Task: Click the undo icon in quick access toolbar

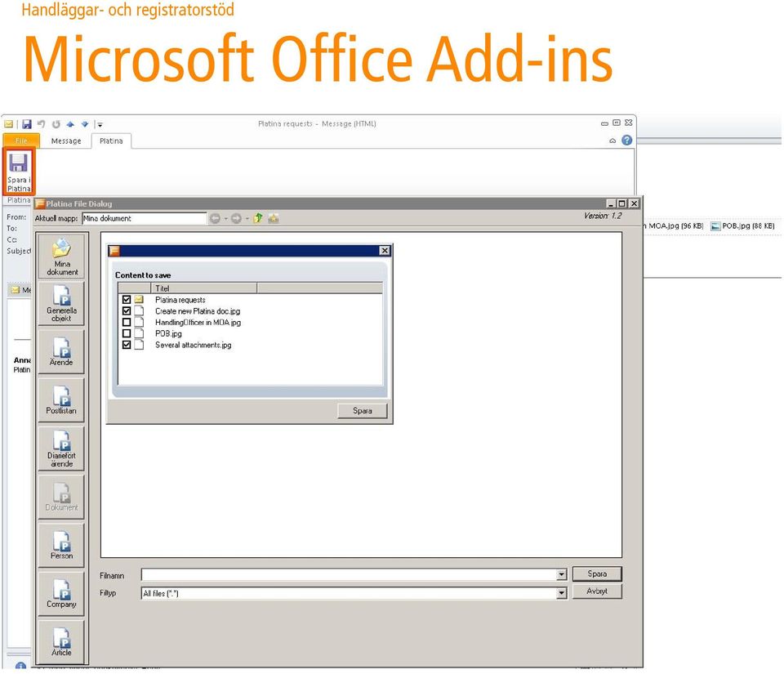Action: coord(41,124)
